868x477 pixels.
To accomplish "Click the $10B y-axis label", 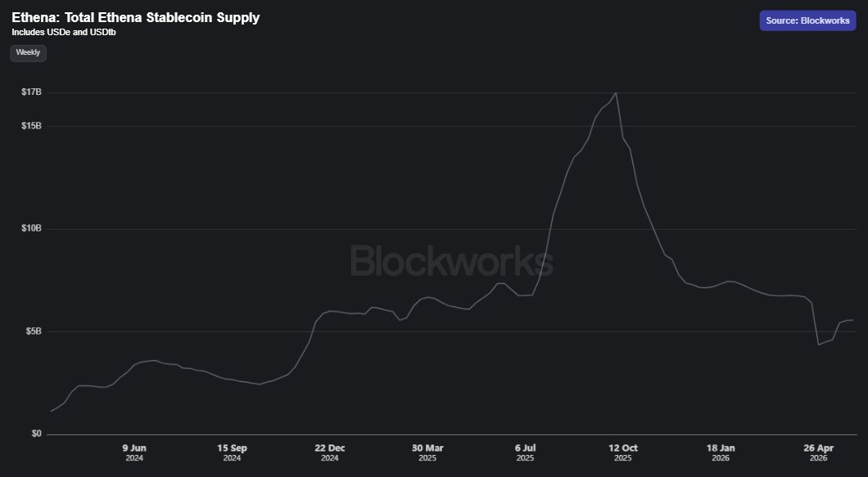I will pos(31,228).
